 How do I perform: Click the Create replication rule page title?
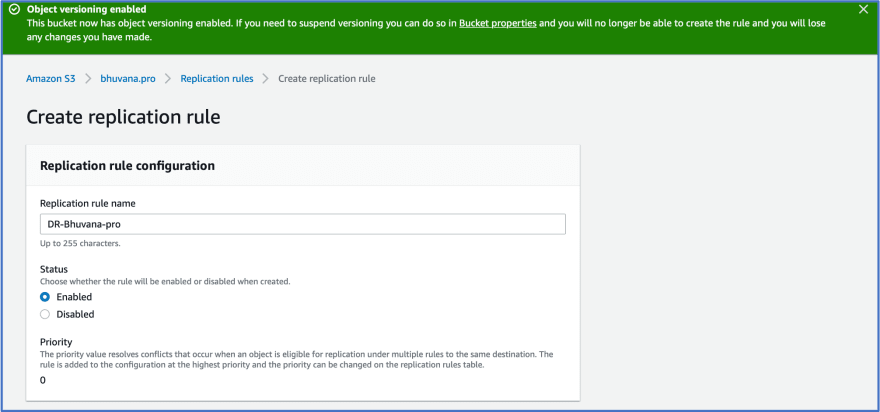click(x=123, y=117)
